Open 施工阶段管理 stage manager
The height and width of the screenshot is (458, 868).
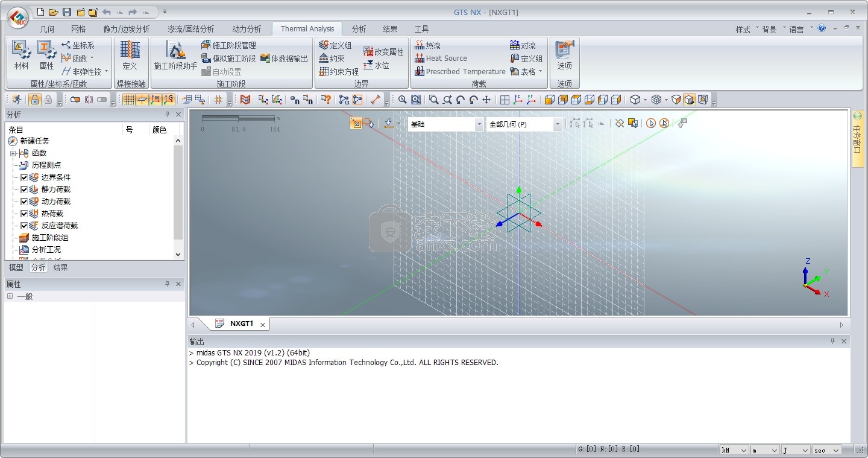tap(228, 45)
